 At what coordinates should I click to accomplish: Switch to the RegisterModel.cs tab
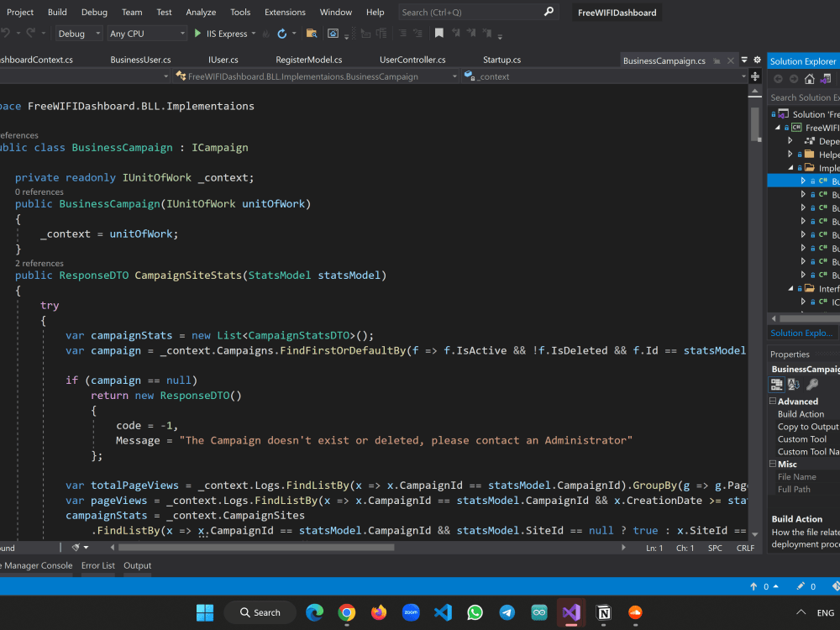(x=309, y=60)
